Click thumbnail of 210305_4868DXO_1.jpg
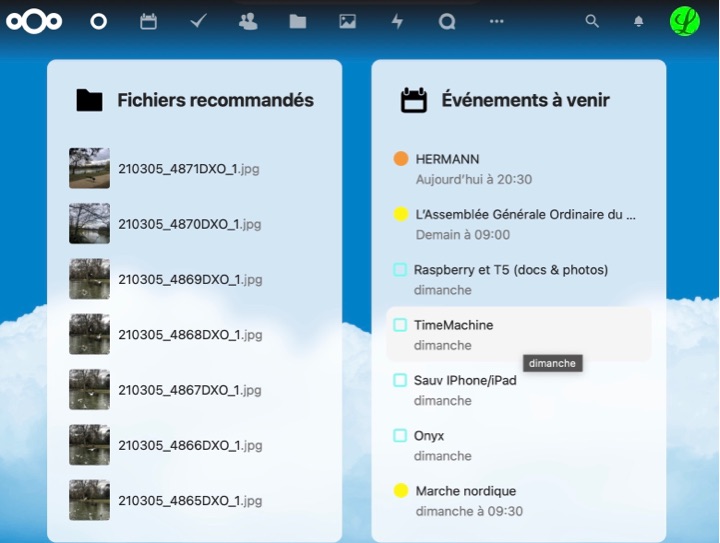Viewport: 720px width, 543px height. point(89,334)
